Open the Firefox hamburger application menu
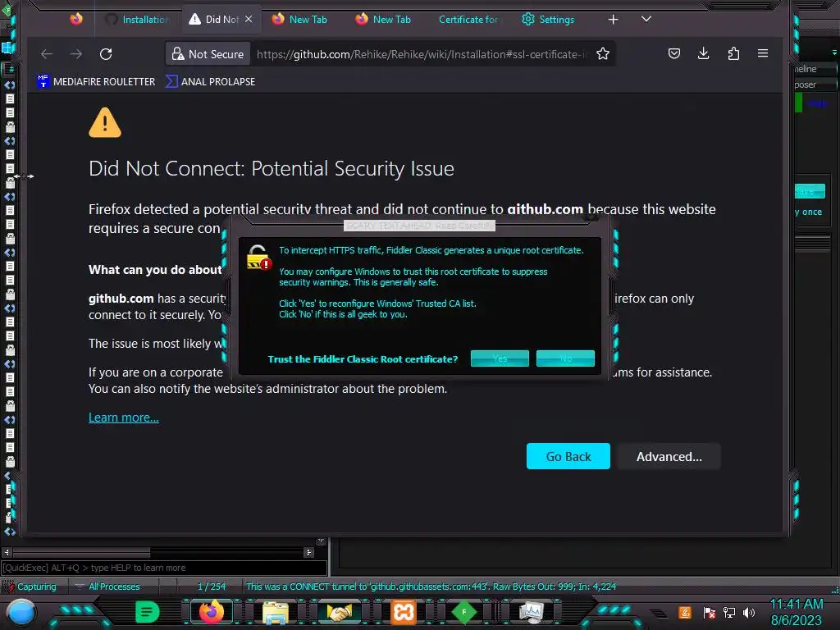 point(763,53)
